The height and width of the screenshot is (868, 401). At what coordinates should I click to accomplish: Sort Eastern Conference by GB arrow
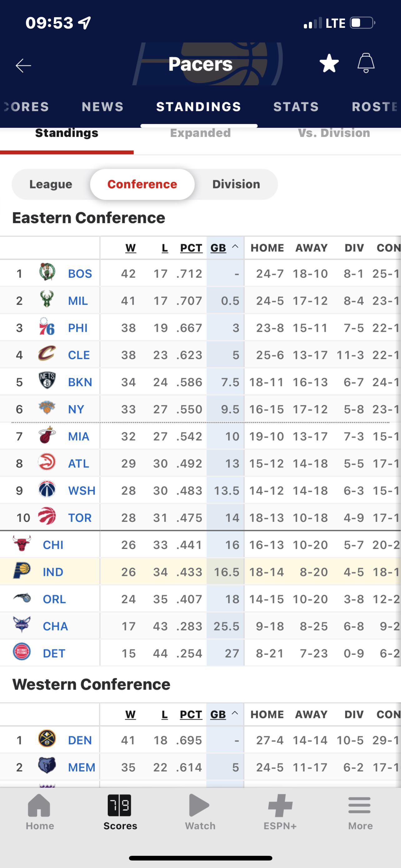(x=235, y=247)
